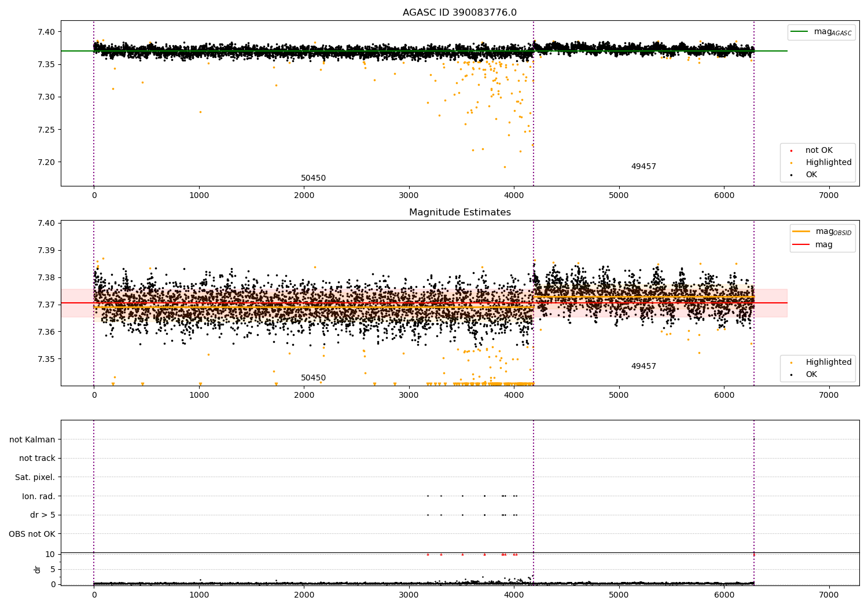Click the 7000 x-axis tick in bottom plot
The height and width of the screenshot is (608, 868).
[x=829, y=595]
